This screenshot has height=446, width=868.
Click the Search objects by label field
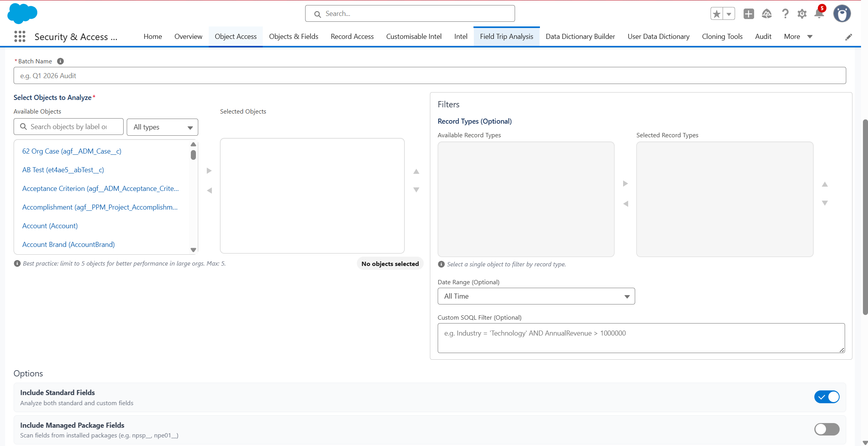click(x=69, y=127)
